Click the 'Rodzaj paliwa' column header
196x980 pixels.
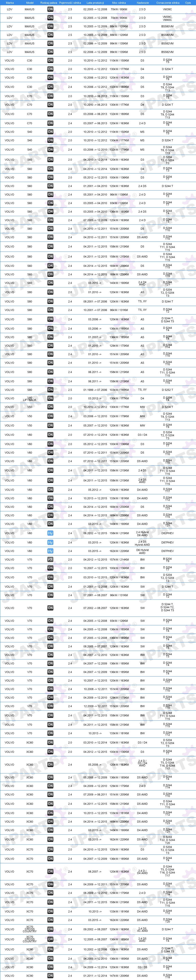point(49,3)
